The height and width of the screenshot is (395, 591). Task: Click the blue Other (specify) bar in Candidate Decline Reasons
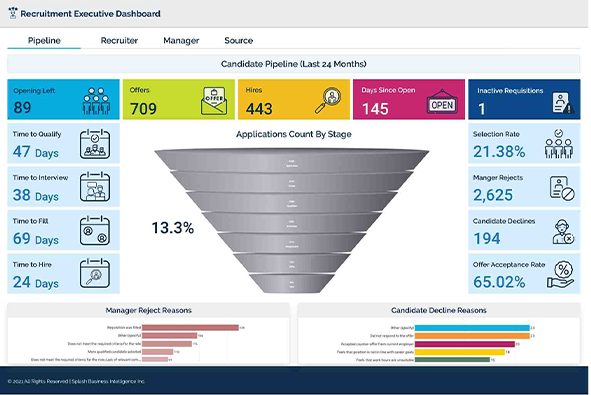pos(472,328)
